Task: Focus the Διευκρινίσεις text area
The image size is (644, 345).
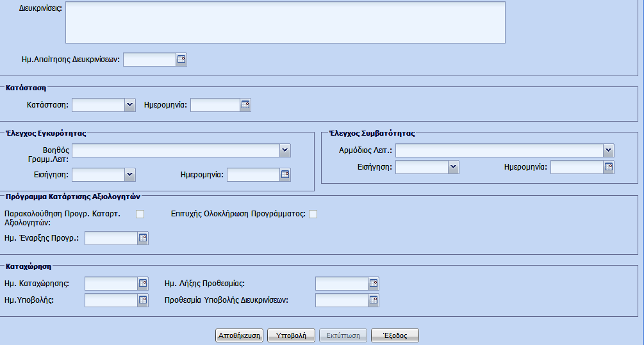Action: point(285,22)
